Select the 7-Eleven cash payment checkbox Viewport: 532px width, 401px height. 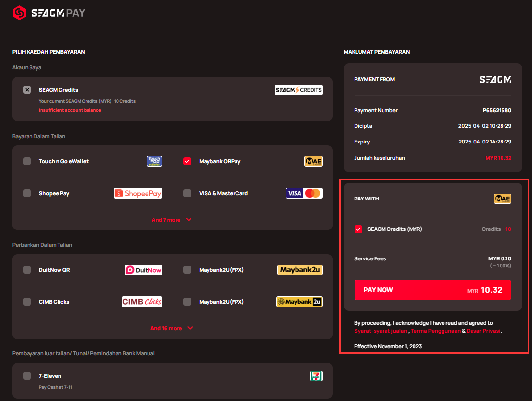coord(27,376)
